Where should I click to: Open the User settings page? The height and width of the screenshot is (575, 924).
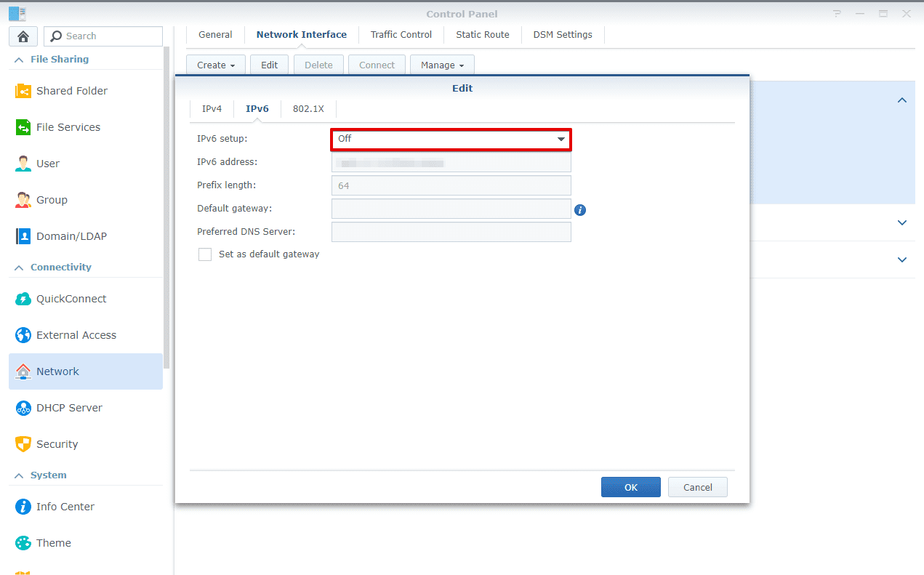tap(48, 163)
